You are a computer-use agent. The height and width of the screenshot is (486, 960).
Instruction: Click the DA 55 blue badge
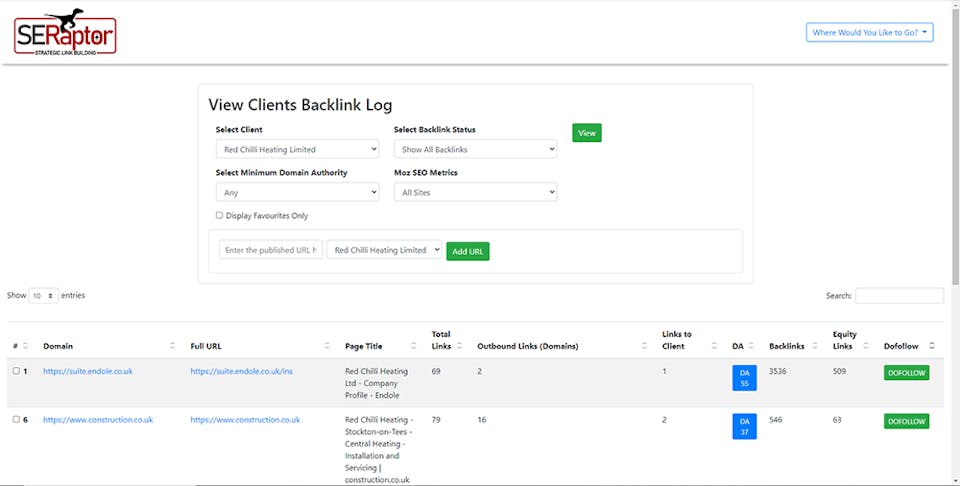[744, 377]
